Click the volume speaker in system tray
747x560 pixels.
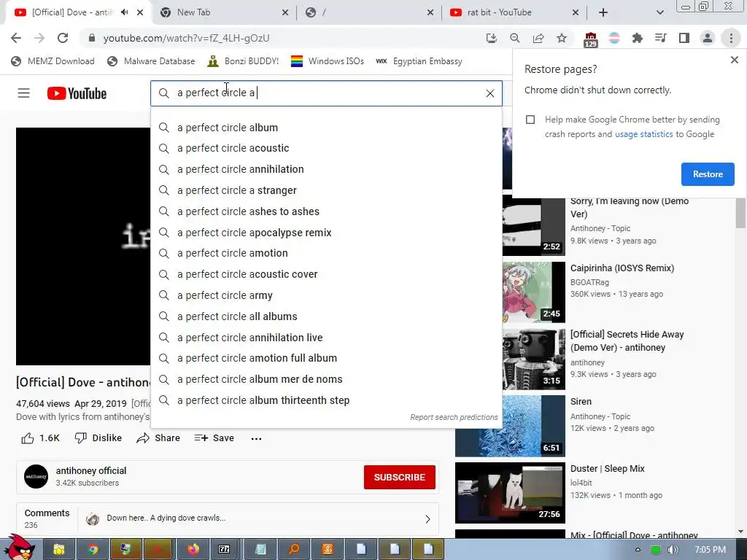pyautogui.click(x=673, y=550)
